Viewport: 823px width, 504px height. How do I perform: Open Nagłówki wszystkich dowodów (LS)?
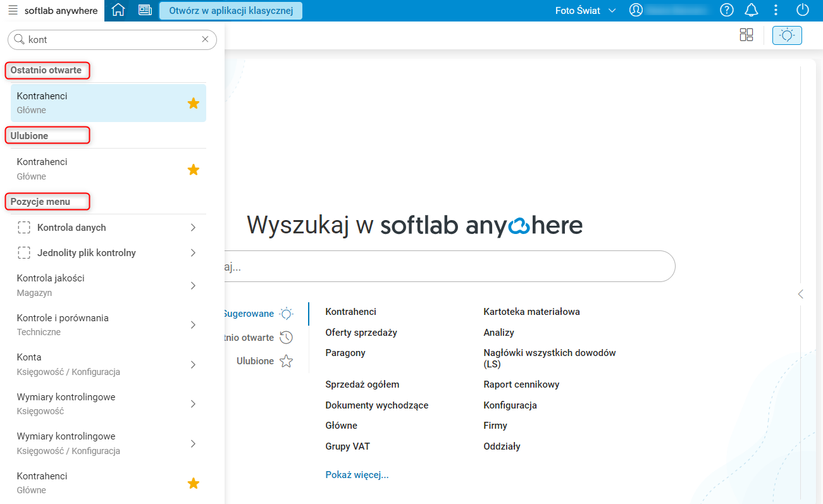(550, 359)
